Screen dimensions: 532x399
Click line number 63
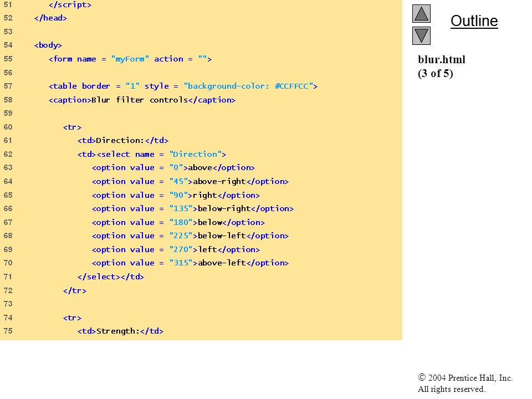coord(8,167)
